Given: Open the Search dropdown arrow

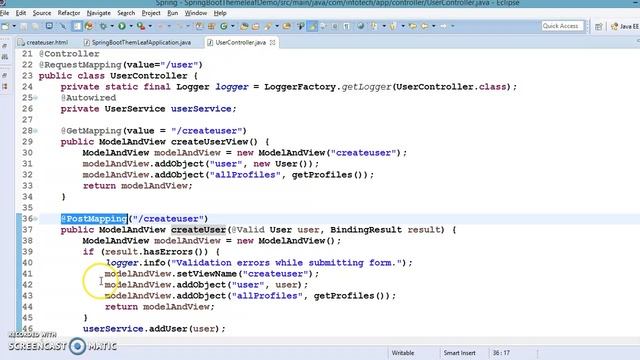Looking at the screenshot, I should tap(277, 26).
